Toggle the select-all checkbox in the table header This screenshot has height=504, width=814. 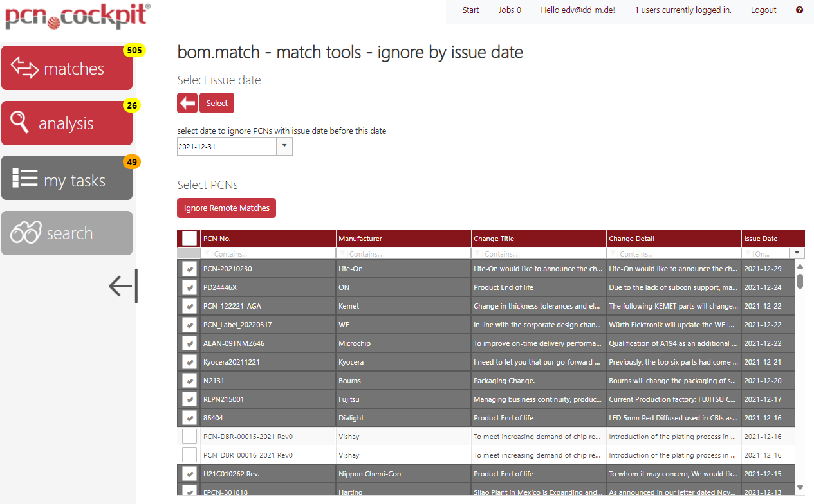click(189, 238)
